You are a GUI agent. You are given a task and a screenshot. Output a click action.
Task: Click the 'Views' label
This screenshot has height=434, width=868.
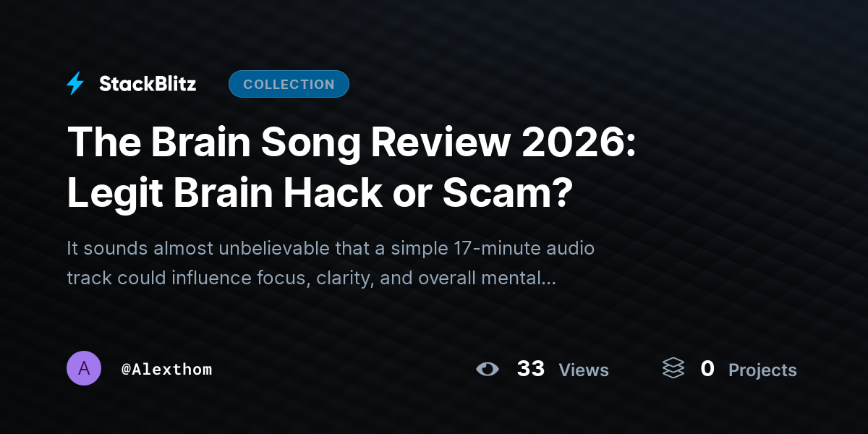point(584,370)
